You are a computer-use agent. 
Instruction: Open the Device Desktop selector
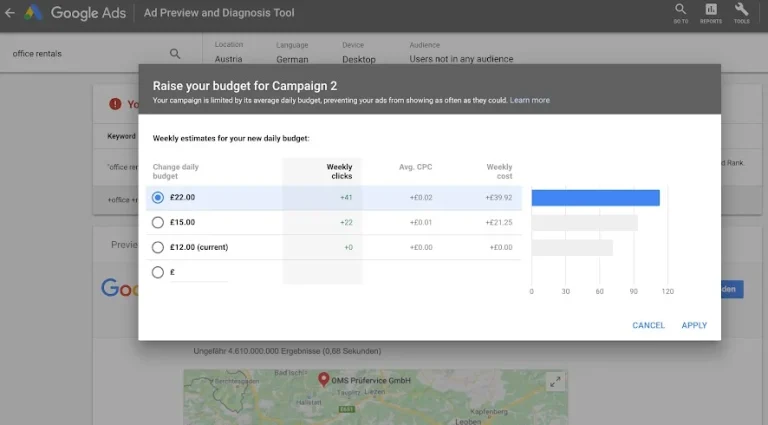359,52
